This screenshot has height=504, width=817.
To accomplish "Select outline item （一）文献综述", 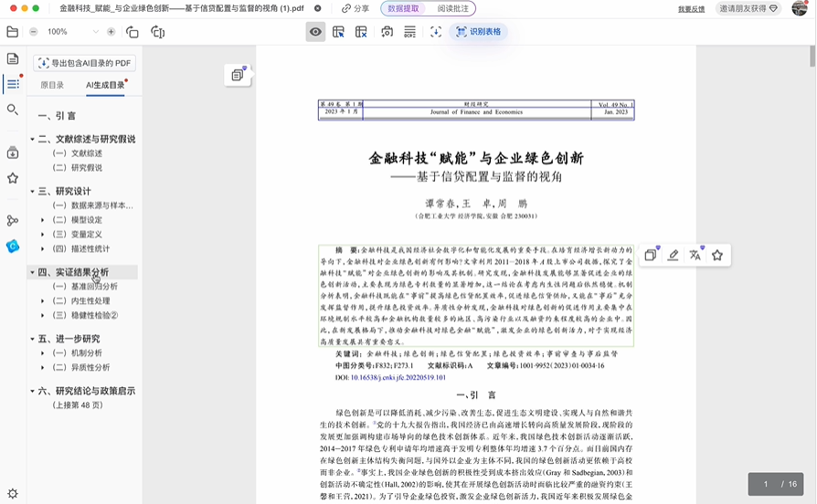I will (x=77, y=153).
